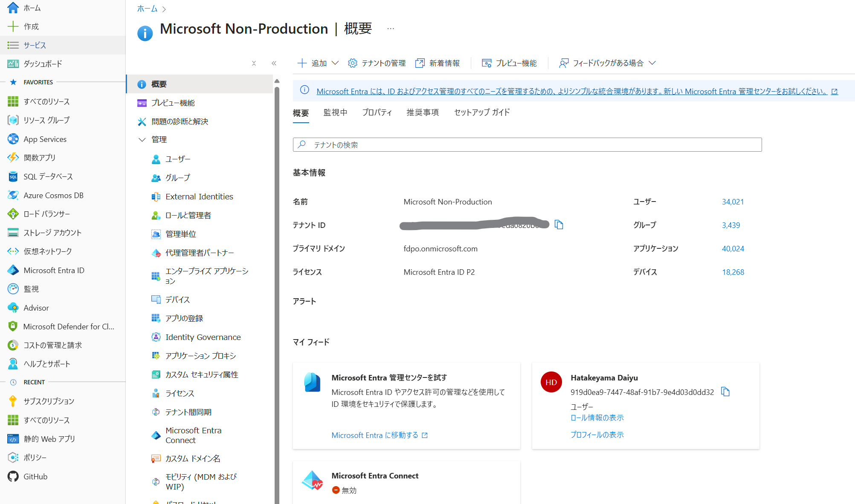855x504 pixels.
Task: Collapse the navigation pane with the chevron
Action: (x=274, y=63)
